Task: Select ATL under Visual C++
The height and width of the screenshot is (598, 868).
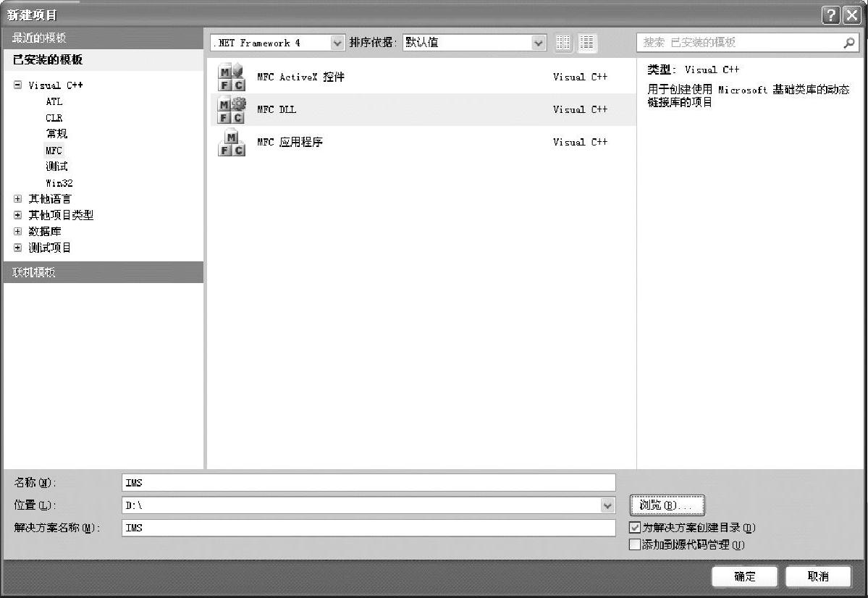Action: tap(54, 101)
